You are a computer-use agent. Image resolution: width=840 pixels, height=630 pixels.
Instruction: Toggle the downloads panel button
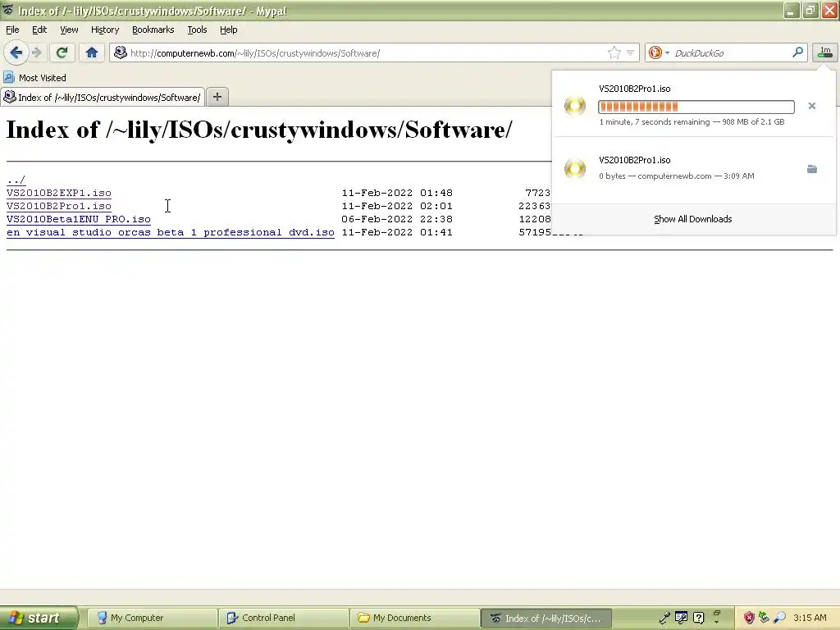coord(825,52)
